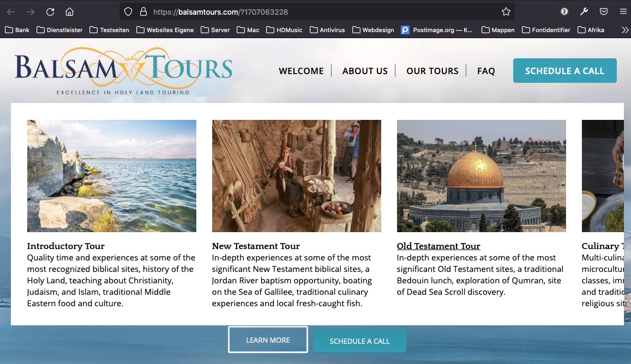The image size is (631, 364).
Task: Show site security padlock info
Action: click(x=143, y=11)
